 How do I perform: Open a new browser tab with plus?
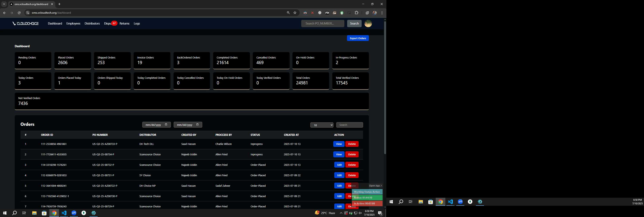click(x=59, y=4)
